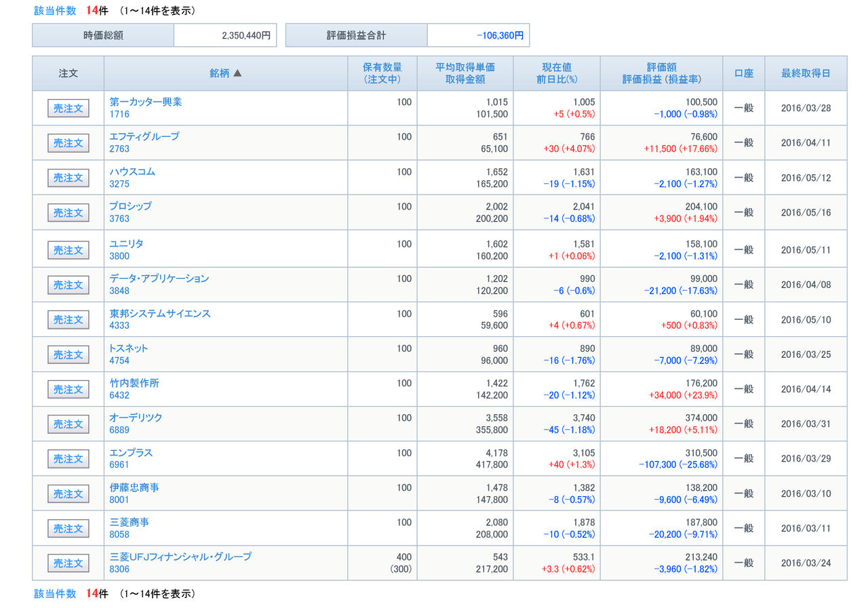Viewport: 868px width, 608px height.
Task: Click the 売注文 button for プロシップ
Action: pos(68,213)
